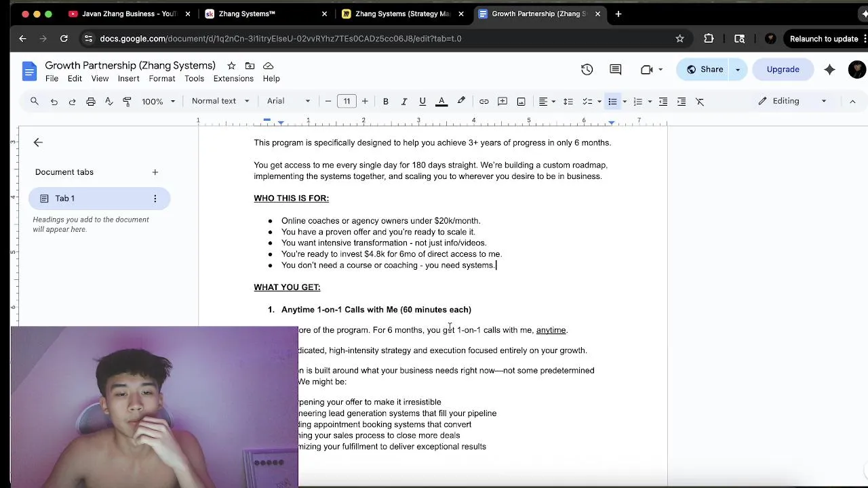The height and width of the screenshot is (488, 868).
Task: Open the Editing mode dropdown
Action: pos(792,101)
